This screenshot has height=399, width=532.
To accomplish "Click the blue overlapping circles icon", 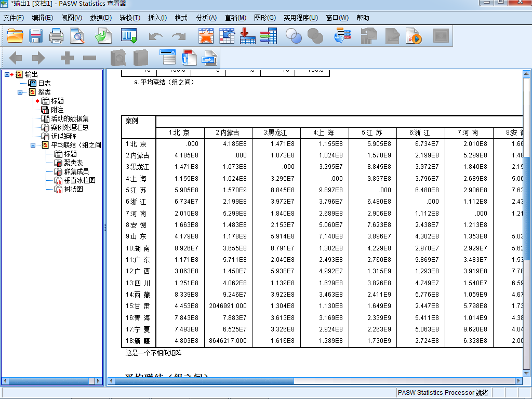I will tap(294, 36).
